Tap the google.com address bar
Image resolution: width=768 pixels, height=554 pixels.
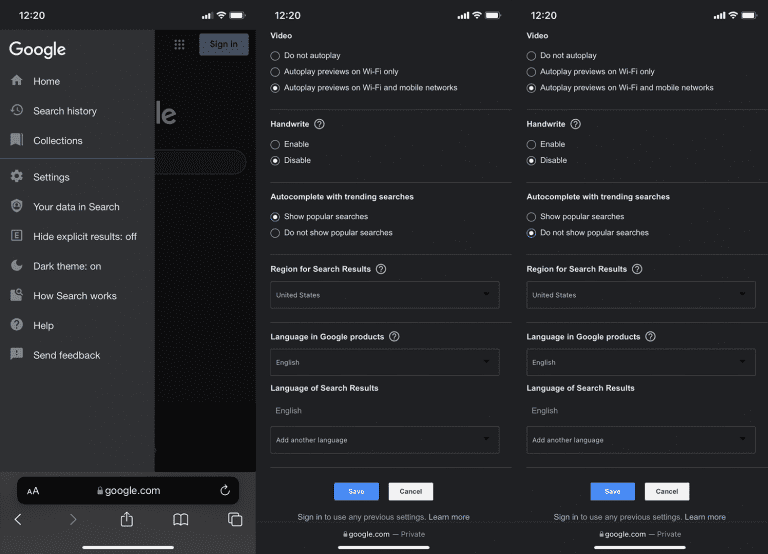pyautogui.click(x=128, y=490)
